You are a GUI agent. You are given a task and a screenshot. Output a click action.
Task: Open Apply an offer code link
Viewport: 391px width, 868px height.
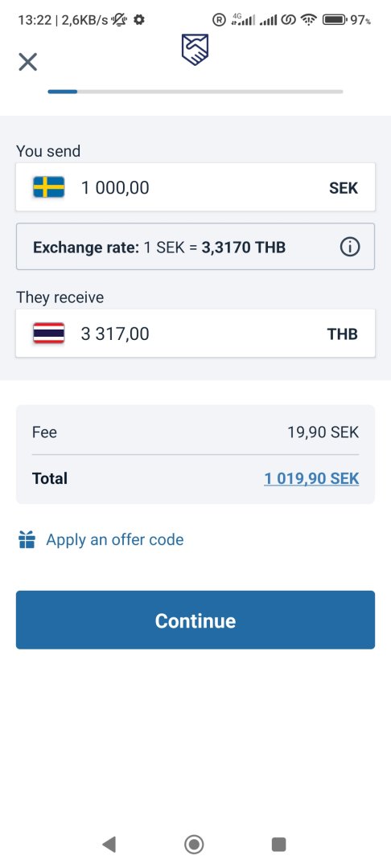click(114, 540)
